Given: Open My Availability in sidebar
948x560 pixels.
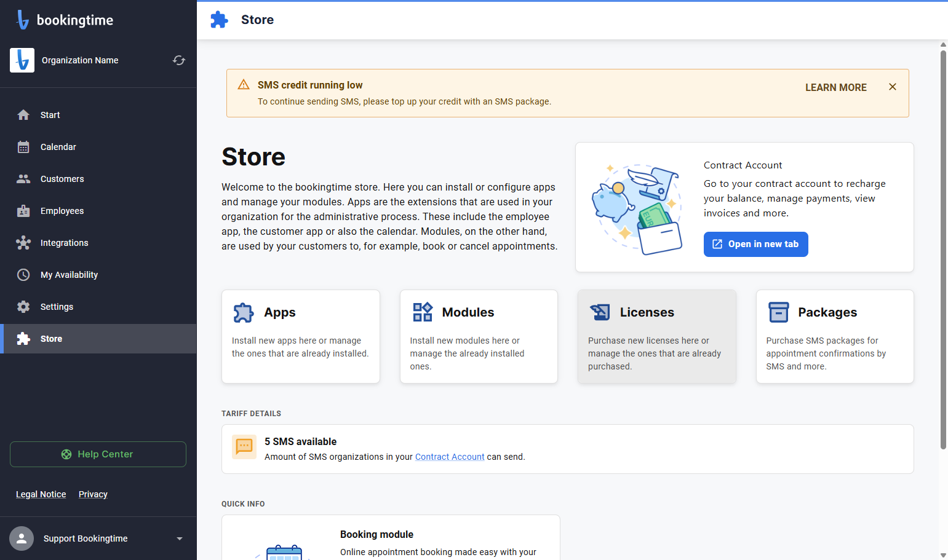Looking at the screenshot, I should (x=98, y=275).
